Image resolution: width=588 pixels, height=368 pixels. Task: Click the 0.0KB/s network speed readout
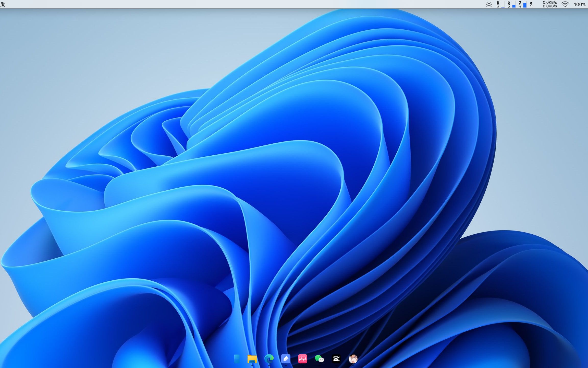[x=550, y=4]
